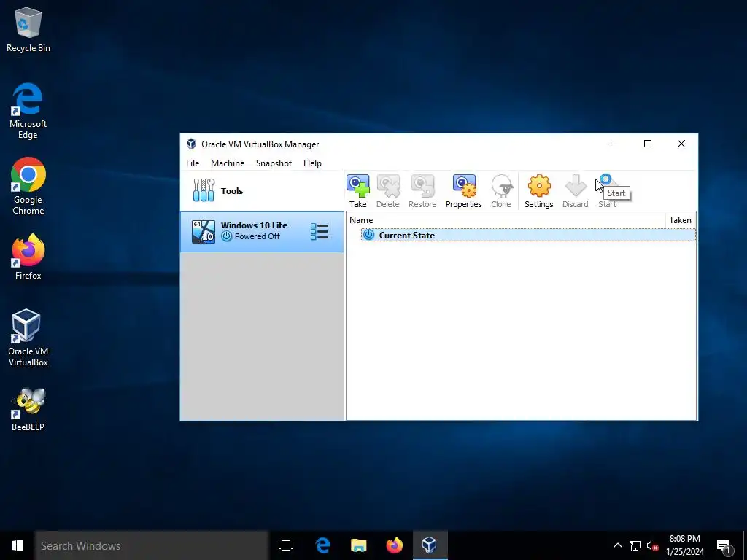Click the Clone sheep toolbar icon

pyautogui.click(x=501, y=191)
